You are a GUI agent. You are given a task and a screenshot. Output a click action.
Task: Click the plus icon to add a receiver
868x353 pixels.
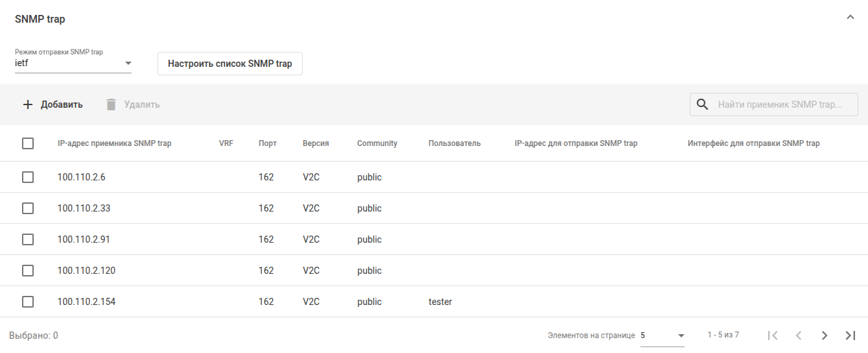click(x=28, y=104)
